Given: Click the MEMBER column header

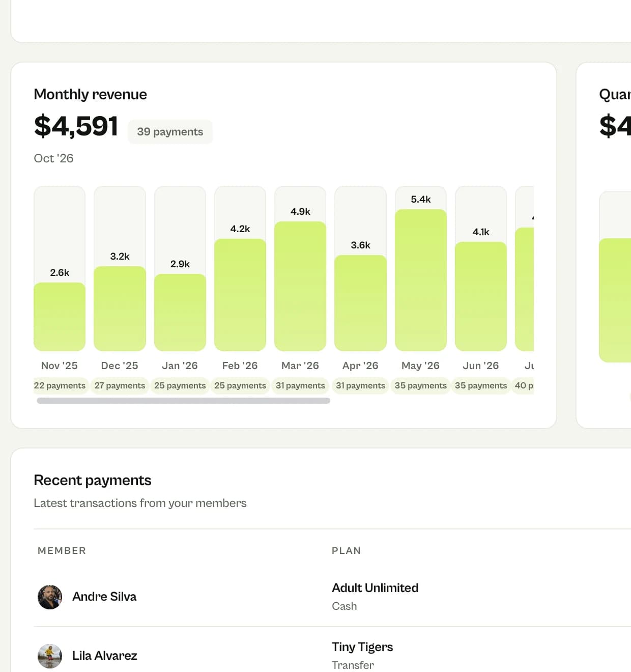Looking at the screenshot, I should click(x=62, y=550).
